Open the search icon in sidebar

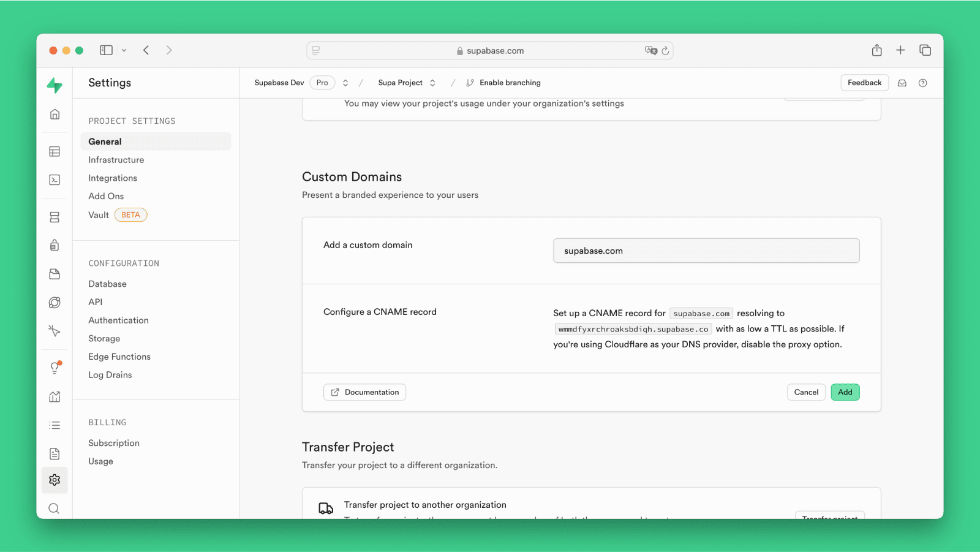point(55,509)
